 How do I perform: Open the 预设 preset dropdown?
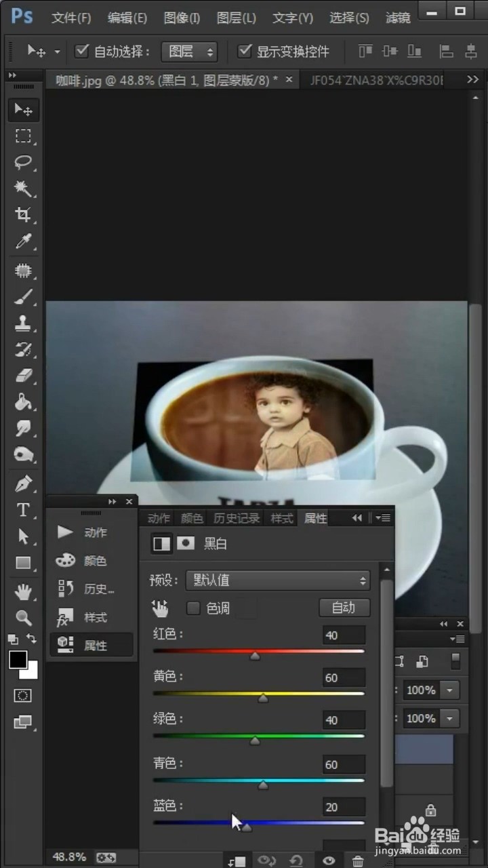tap(278, 580)
